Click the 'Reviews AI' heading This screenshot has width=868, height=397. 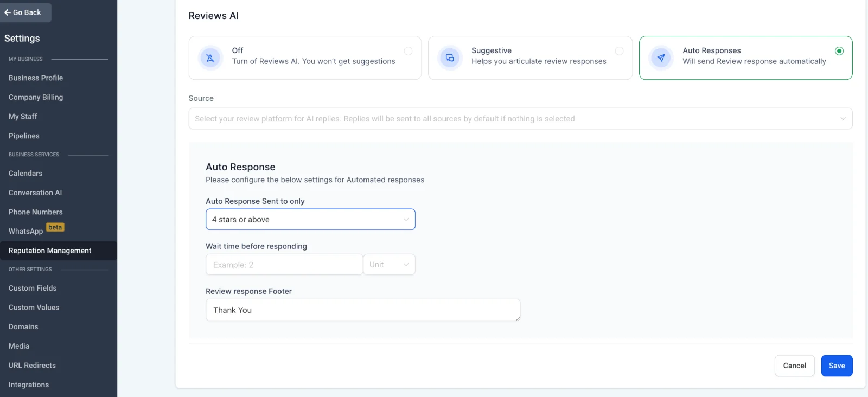[x=213, y=16]
